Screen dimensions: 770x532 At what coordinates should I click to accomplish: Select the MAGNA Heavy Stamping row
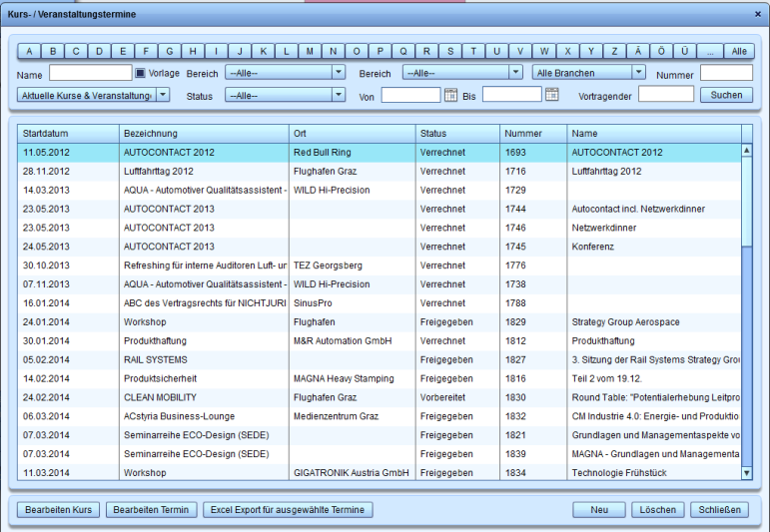[380, 378]
